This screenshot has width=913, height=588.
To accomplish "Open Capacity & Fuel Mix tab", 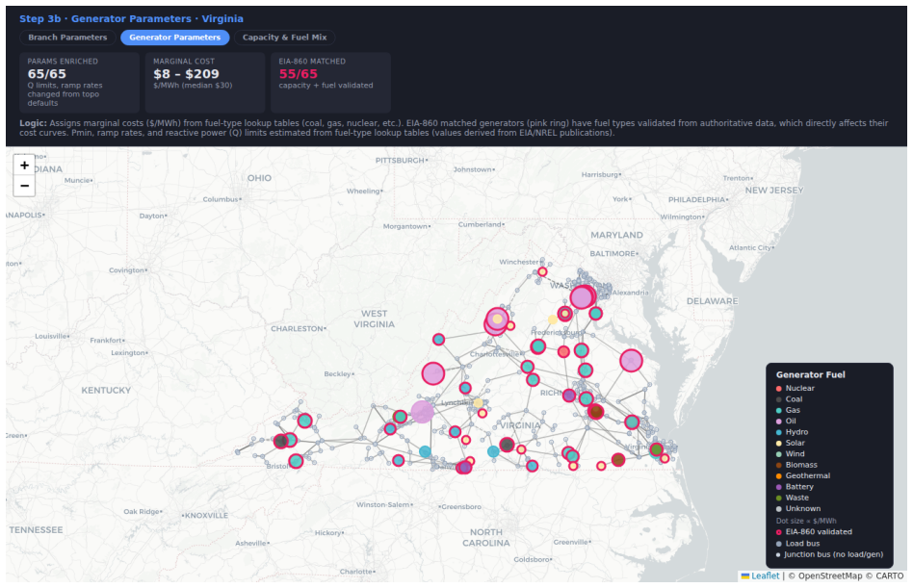I will pyautogui.click(x=284, y=38).
